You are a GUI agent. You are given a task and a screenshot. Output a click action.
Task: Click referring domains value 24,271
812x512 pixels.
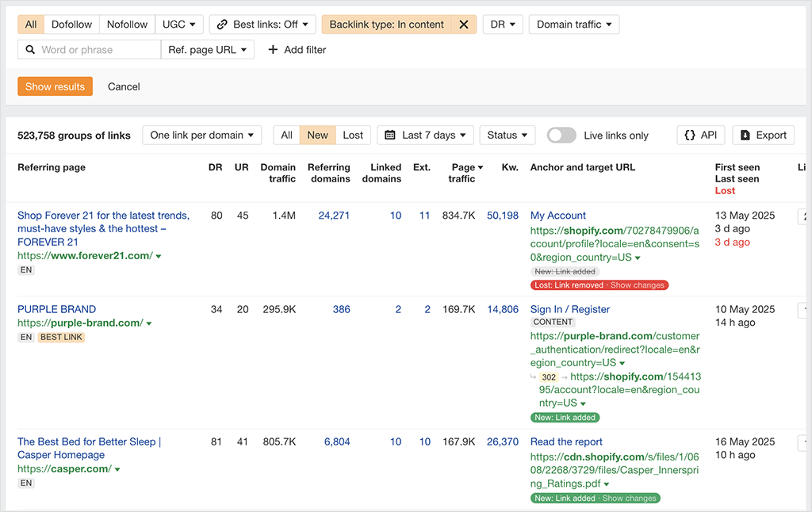[334, 216]
